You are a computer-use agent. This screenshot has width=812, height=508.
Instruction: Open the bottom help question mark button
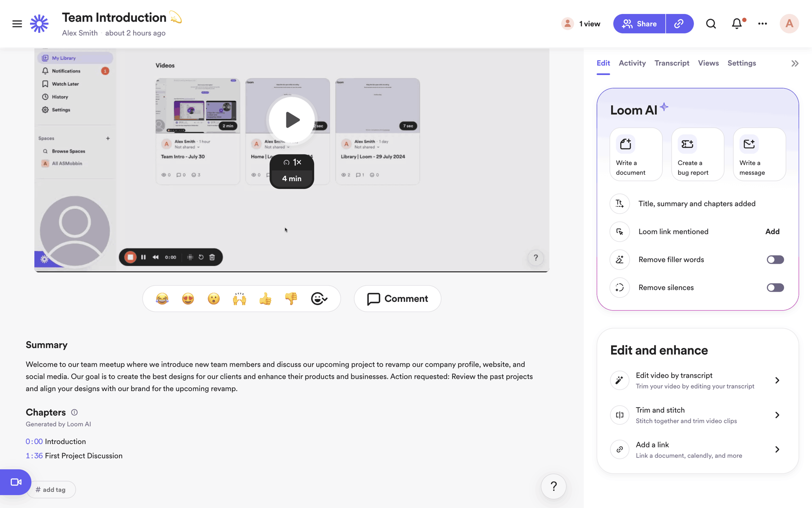click(554, 486)
